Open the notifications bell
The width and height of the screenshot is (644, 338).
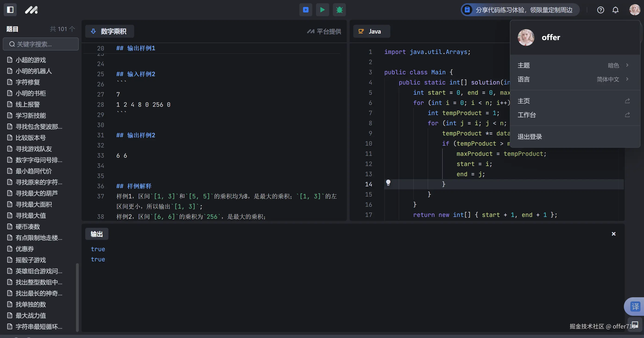click(615, 10)
